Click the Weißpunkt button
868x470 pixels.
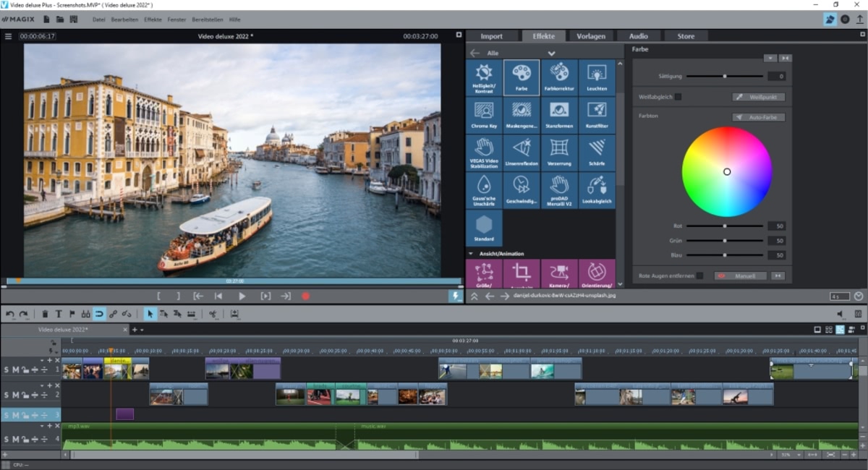click(758, 96)
